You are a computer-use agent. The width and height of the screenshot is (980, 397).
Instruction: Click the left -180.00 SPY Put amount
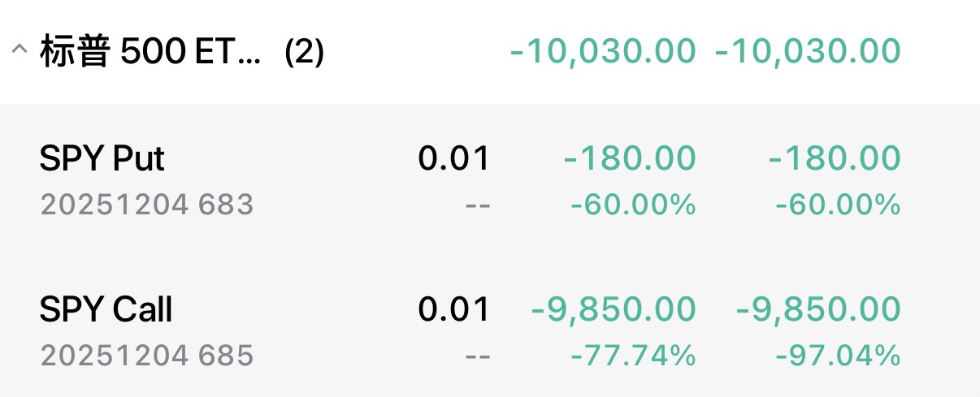pos(630,158)
